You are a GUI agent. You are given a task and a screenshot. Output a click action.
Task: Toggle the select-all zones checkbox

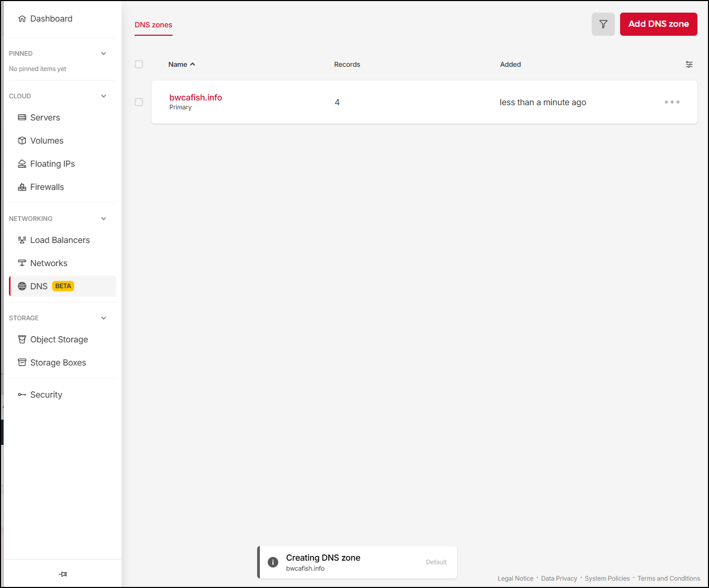click(x=139, y=64)
